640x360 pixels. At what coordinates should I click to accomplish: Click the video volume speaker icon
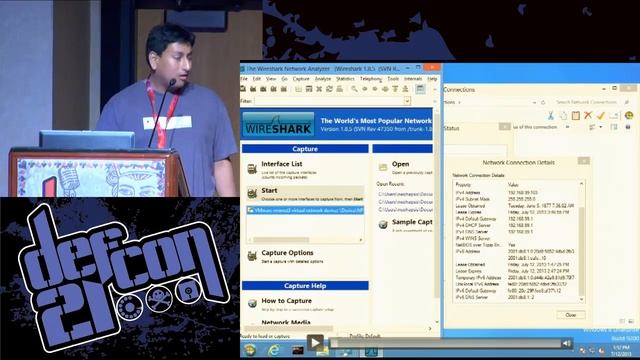(x=567, y=344)
